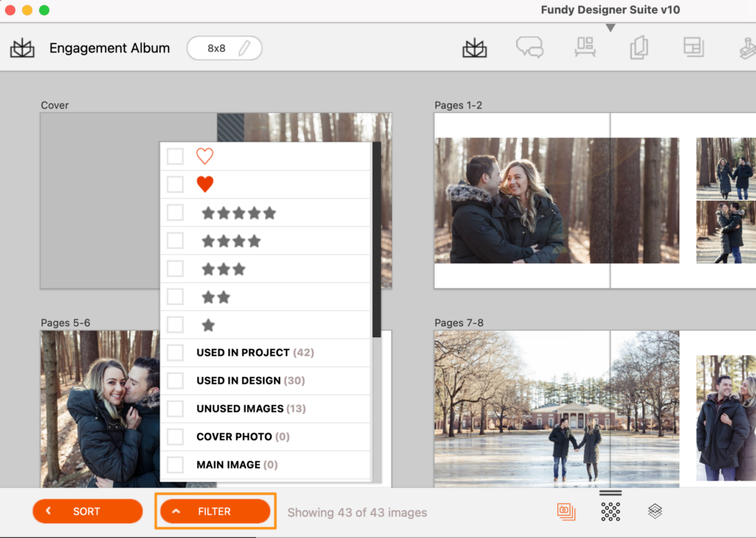Check the Cover Photo filter box
Image resolution: width=756 pixels, height=538 pixels.
pos(175,437)
